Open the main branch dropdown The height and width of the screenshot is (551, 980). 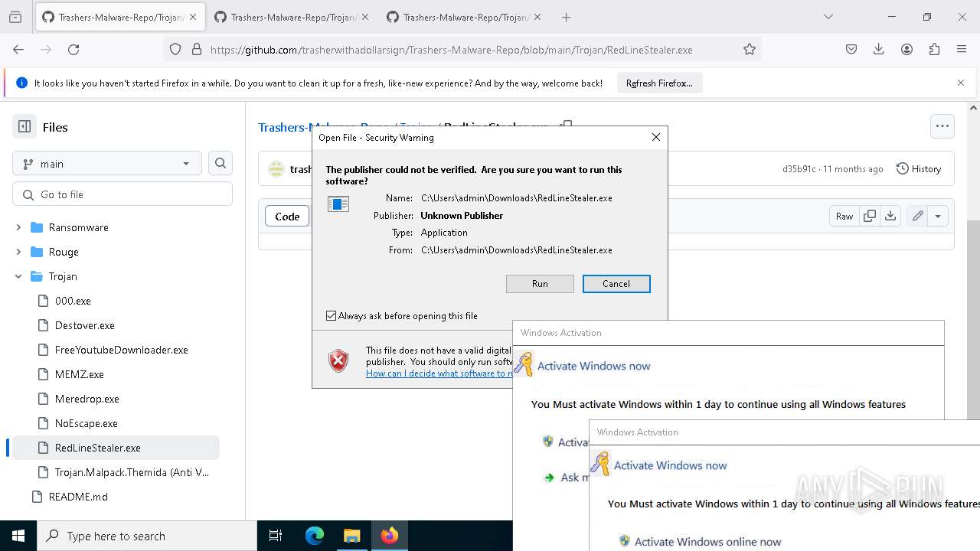coord(107,163)
